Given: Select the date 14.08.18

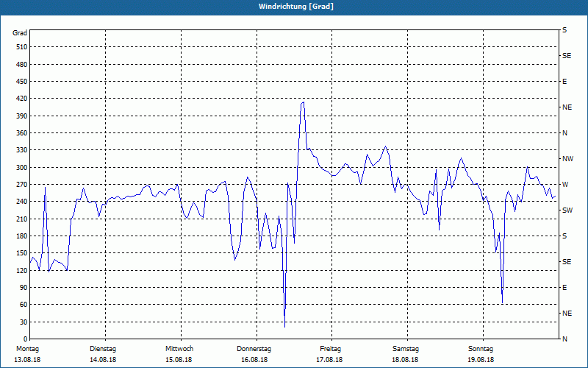Looking at the screenshot, I should [x=103, y=360].
